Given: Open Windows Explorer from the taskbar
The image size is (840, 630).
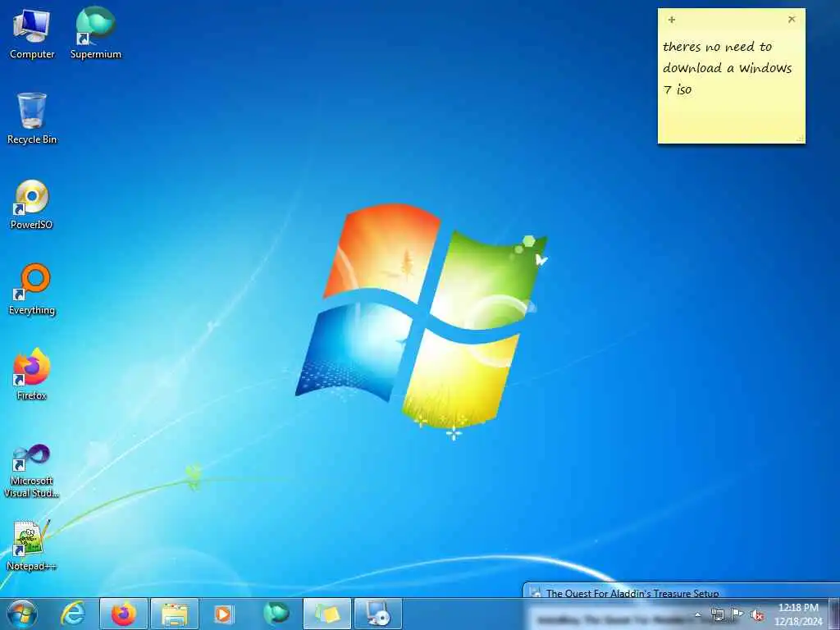Looking at the screenshot, I should pos(175,614).
